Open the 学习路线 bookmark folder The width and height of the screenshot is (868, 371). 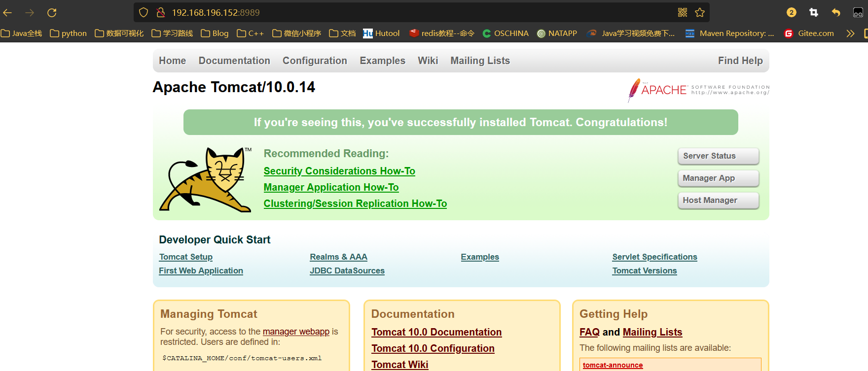pos(172,34)
